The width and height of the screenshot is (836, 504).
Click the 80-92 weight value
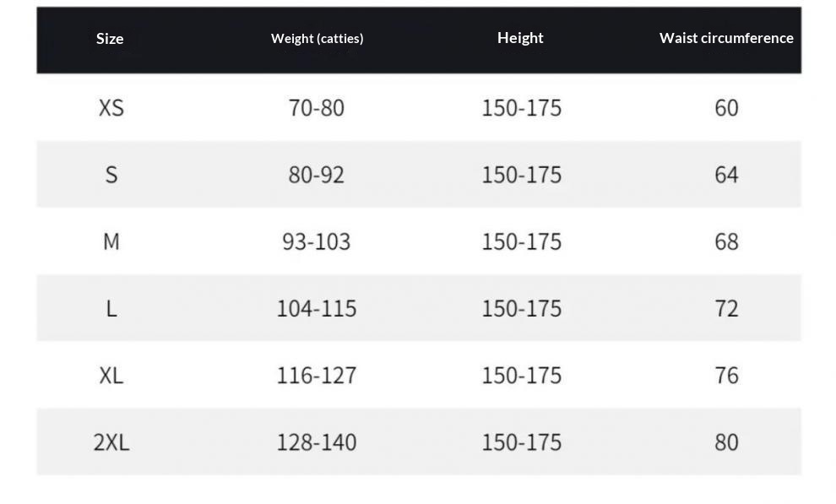pyautogui.click(x=317, y=175)
